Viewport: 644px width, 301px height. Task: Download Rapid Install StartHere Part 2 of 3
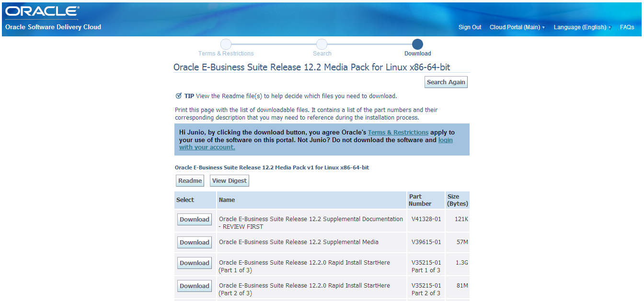(x=194, y=286)
